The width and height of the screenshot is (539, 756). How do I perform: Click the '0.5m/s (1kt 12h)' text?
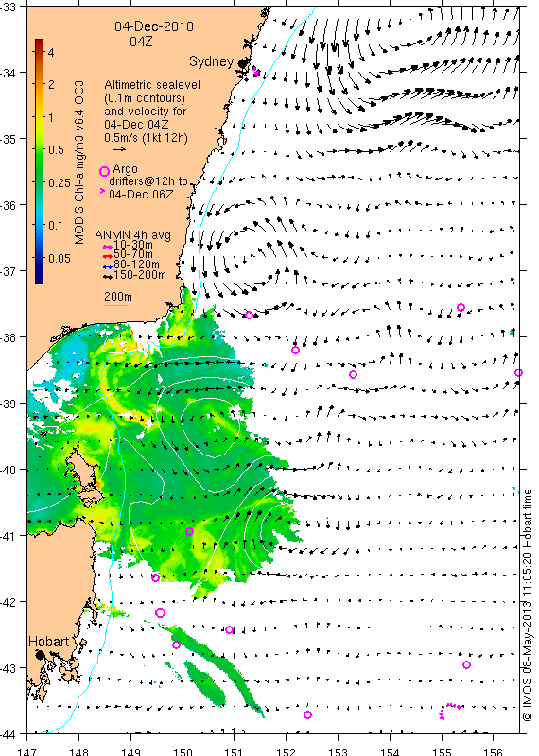(x=146, y=138)
